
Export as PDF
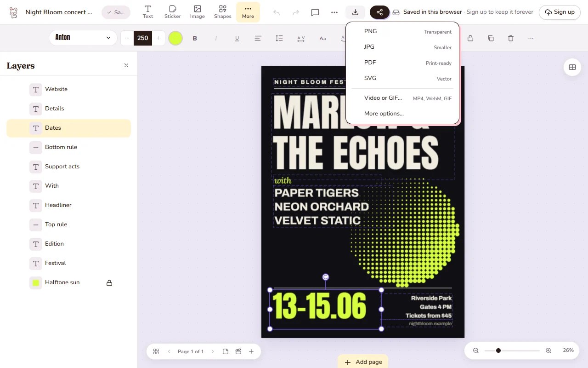[x=402, y=63]
